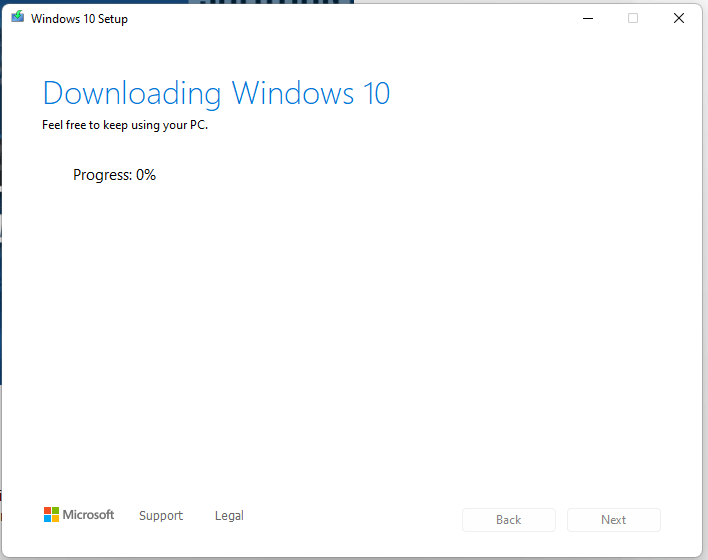This screenshot has height=560, width=708.
Task: Click the 'Windows 10 Setup' window title
Action: (79, 19)
